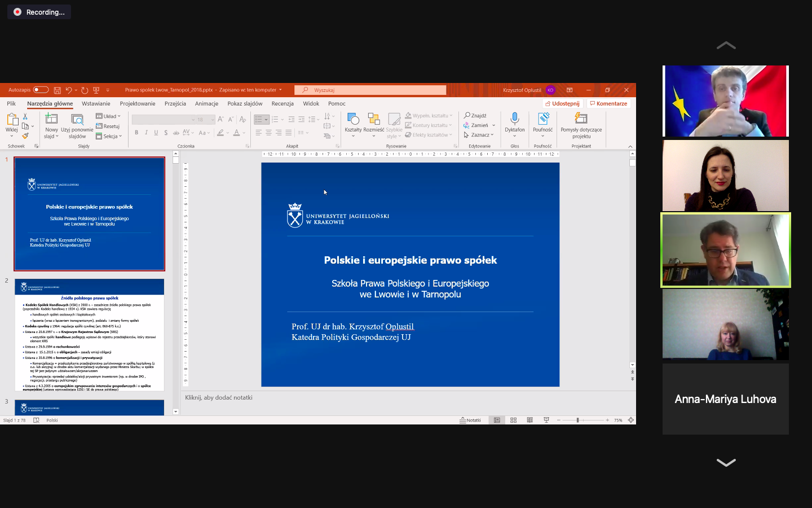812x508 pixels.
Task: Open the Poufność sensitivity dropdown
Action: 542,126
